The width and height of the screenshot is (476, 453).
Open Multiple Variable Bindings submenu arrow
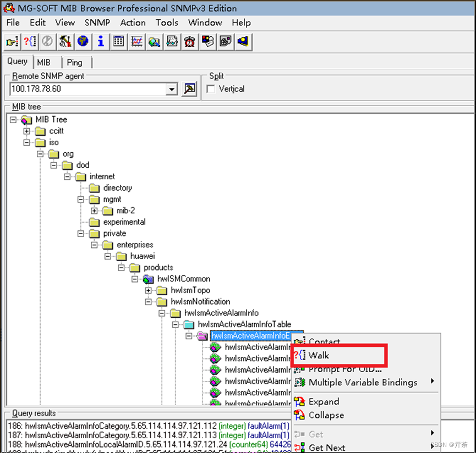(432, 383)
